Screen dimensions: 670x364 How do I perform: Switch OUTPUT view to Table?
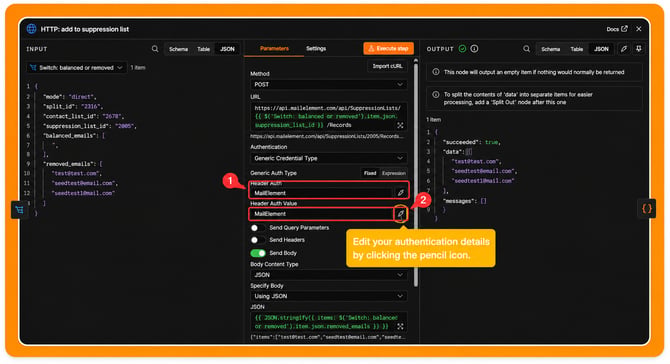pos(576,49)
